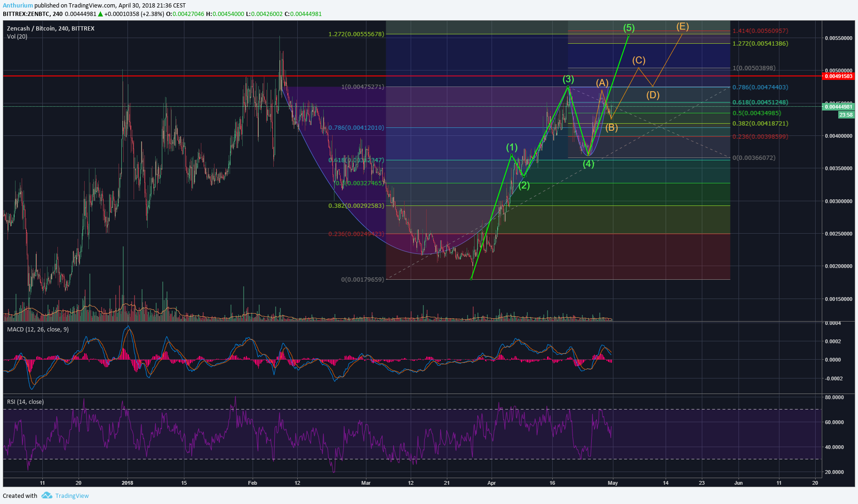Click the 0.618(0.00451248) Fibonacci label
Viewport: 858px width, 504px height.
(x=760, y=102)
